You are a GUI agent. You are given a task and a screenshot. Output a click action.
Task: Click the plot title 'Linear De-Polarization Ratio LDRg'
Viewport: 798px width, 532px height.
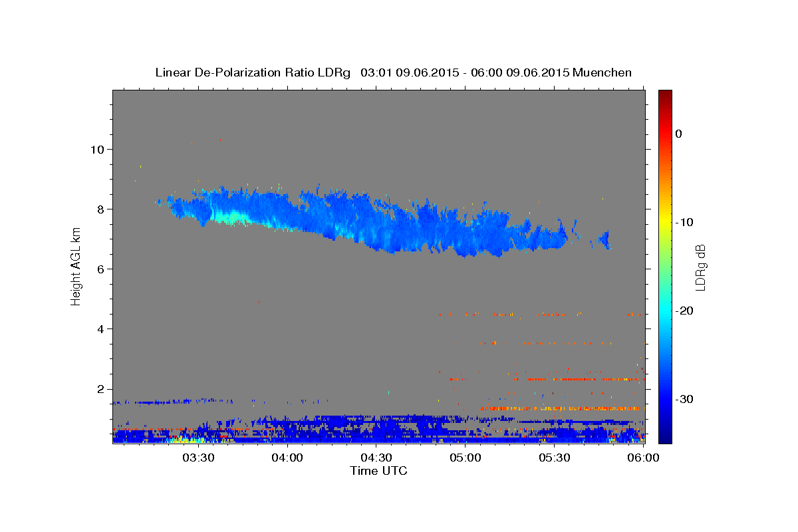[253, 72]
